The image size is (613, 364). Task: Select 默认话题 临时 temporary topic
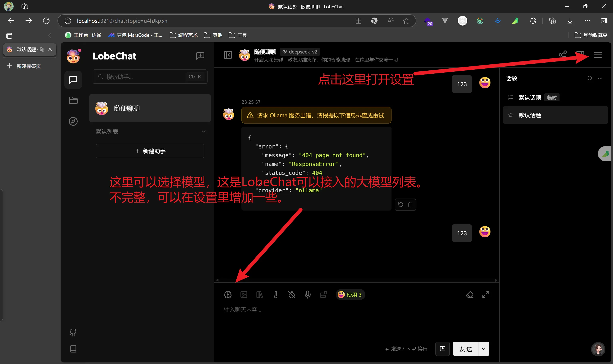(x=555, y=97)
